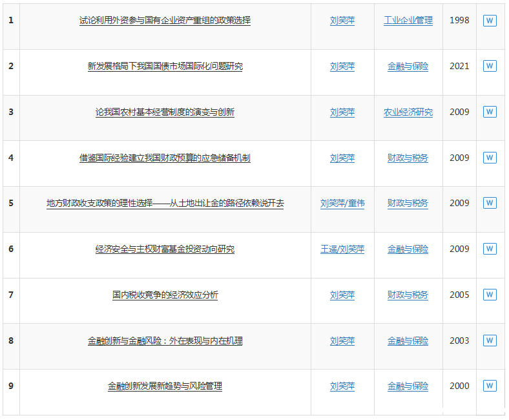
Task: Click the W icon for the 2005 article
Action: click(x=490, y=295)
